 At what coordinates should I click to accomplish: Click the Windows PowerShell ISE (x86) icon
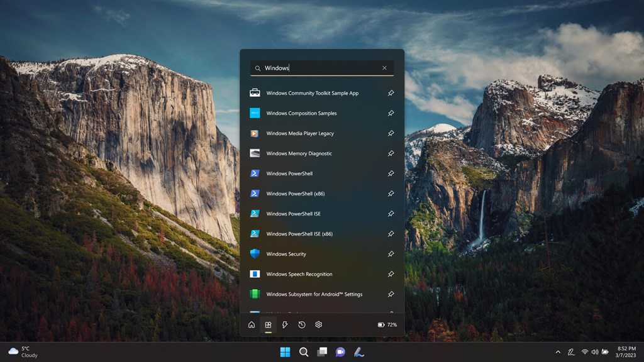click(x=255, y=234)
